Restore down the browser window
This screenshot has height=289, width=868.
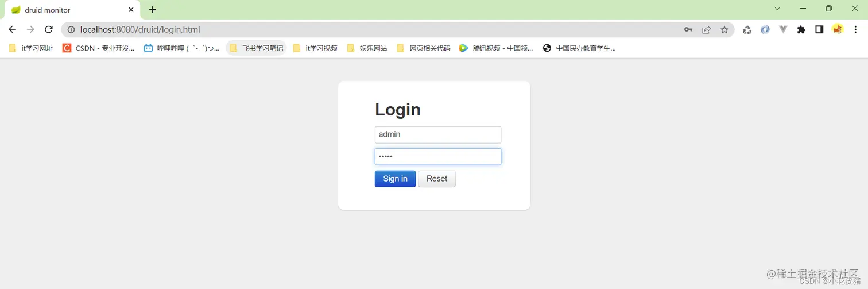pos(828,9)
